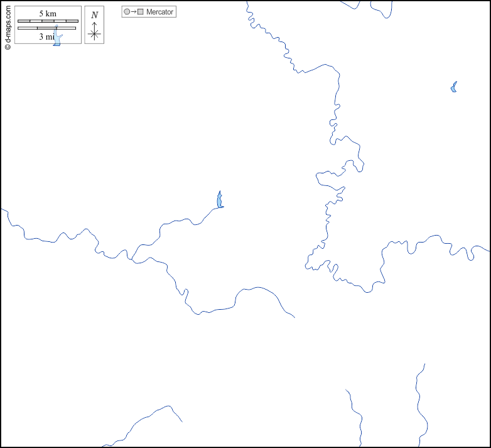Select the small lake on the eastern side
The height and width of the screenshot is (448, 491).
[454, 87]
